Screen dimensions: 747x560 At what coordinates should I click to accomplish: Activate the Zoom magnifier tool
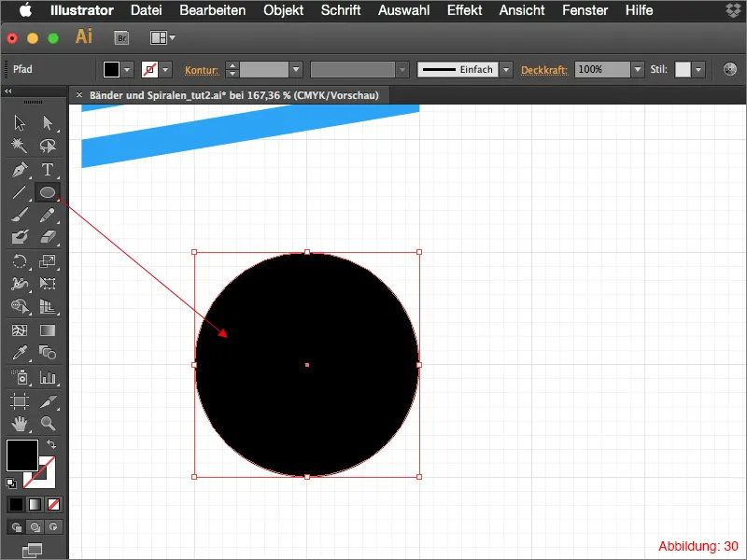[x=48, y=424]
